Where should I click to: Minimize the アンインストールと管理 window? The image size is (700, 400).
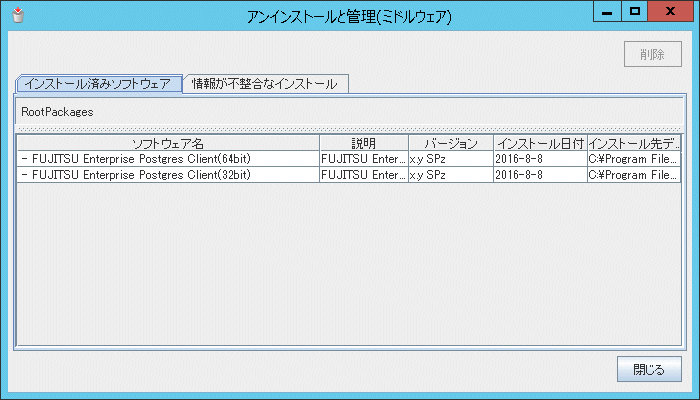tap(607, 12)
